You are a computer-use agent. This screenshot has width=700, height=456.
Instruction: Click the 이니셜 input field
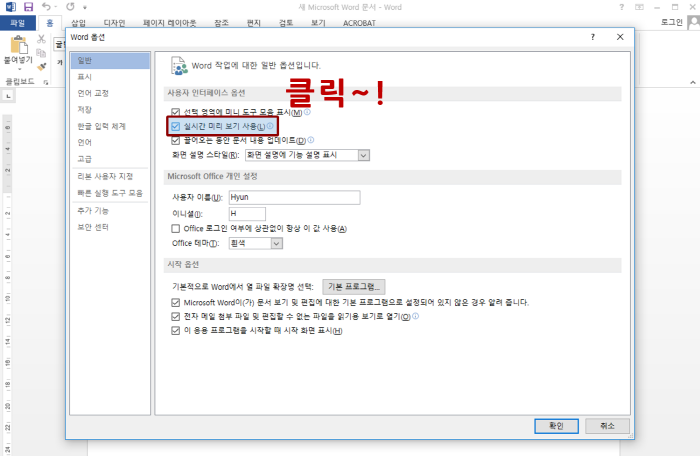(x=247, y=213)
